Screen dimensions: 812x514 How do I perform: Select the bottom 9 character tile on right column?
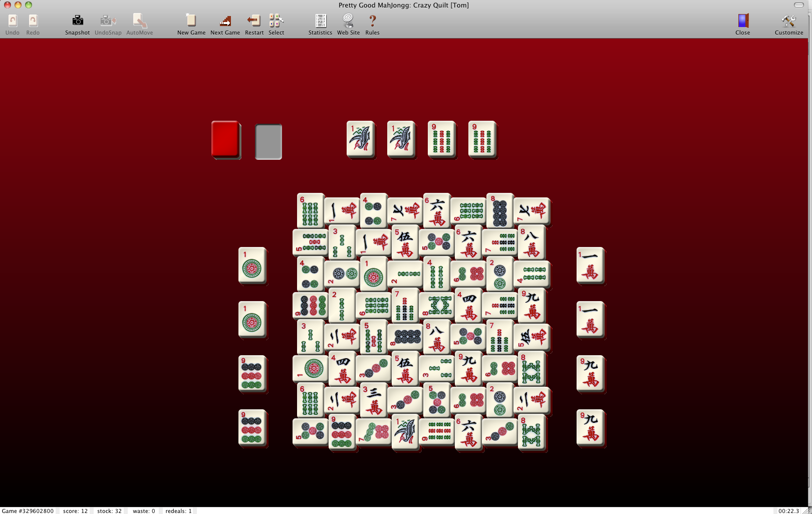(590, 427)
